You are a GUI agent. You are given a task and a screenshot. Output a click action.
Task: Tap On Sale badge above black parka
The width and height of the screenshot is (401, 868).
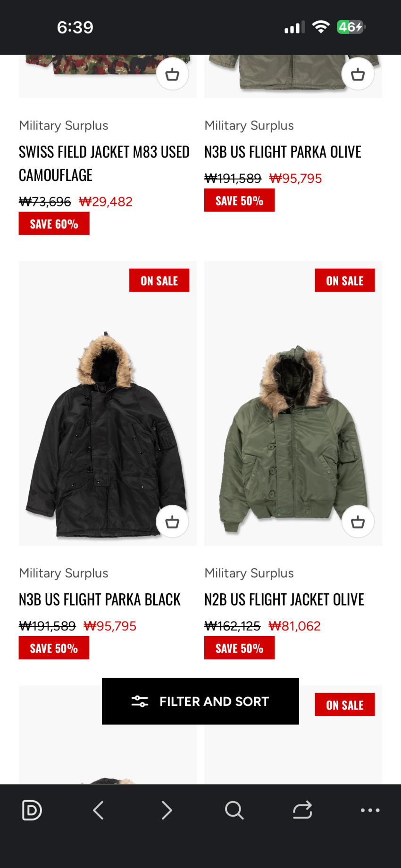(159, 280)
